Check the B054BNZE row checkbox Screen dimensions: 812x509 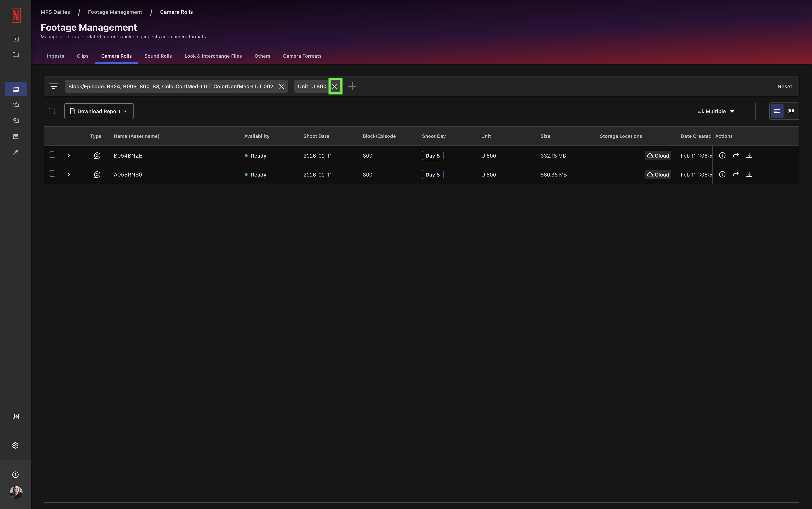point(52,155)
